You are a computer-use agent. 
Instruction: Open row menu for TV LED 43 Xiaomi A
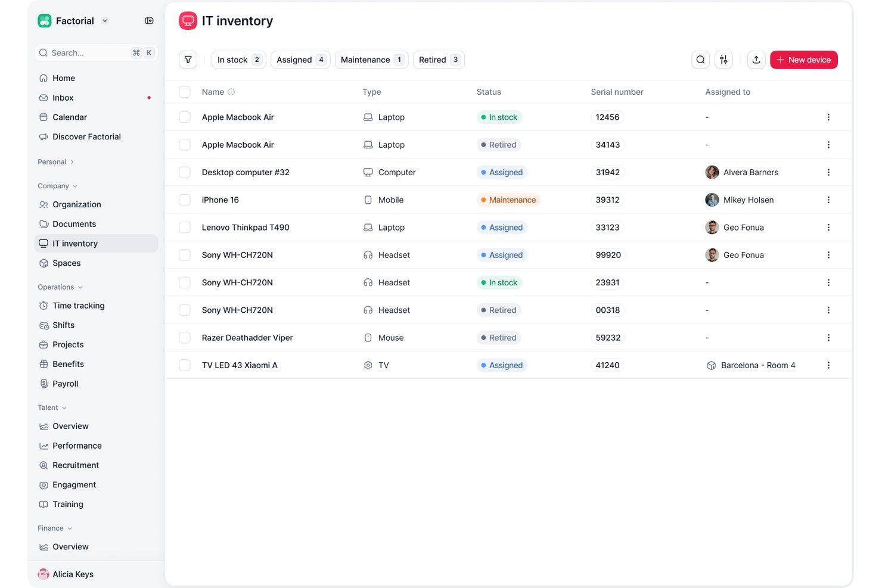pos(828,365)
